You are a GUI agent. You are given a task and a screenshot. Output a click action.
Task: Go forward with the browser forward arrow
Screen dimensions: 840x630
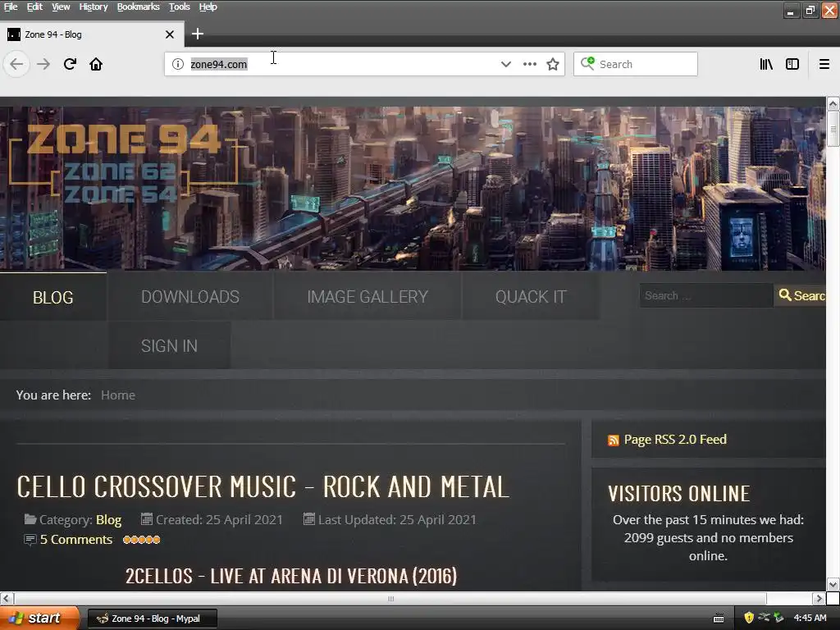pyautogui.click(x=43, y=64)
